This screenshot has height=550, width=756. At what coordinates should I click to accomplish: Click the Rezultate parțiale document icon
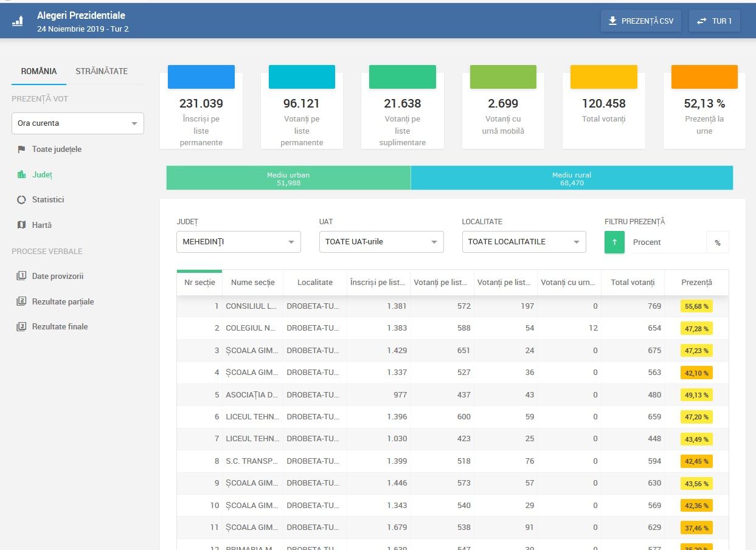(x=21, y=301)
